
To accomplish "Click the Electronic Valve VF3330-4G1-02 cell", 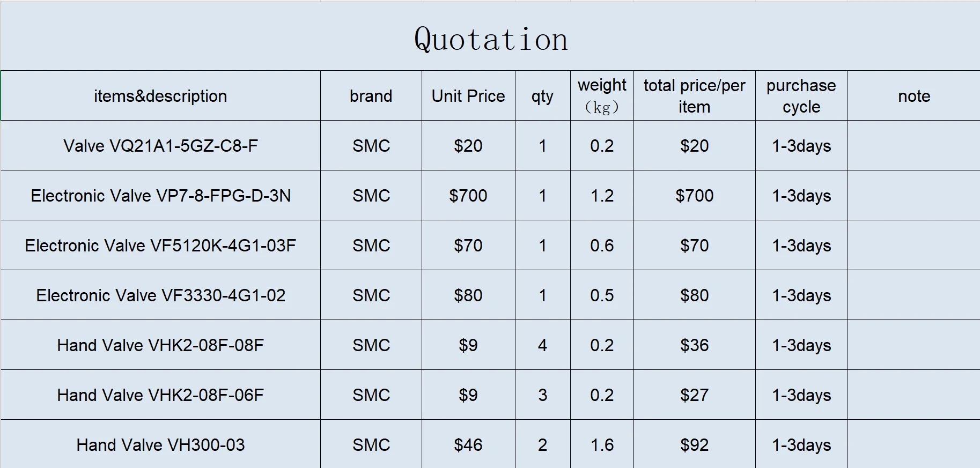I will click(x=160, y=295).
